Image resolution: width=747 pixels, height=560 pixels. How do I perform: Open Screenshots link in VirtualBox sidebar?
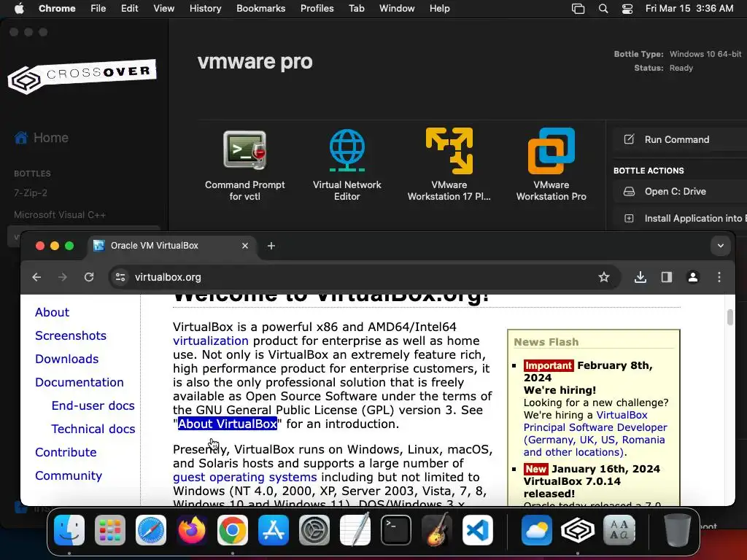coord(71,335)
